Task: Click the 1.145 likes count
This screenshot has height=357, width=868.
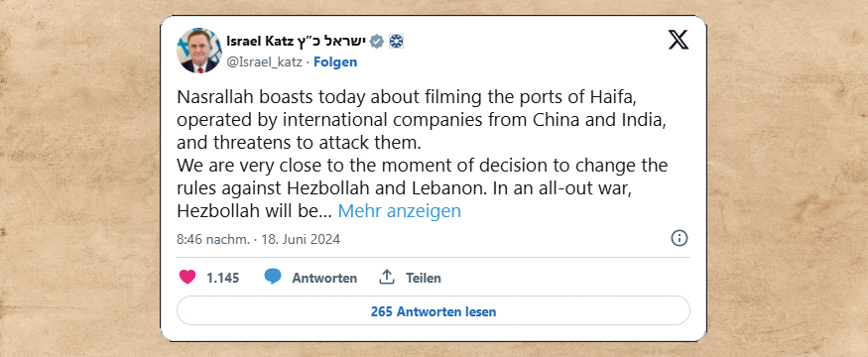Action: pyautogui.click(x=223, y=278)
